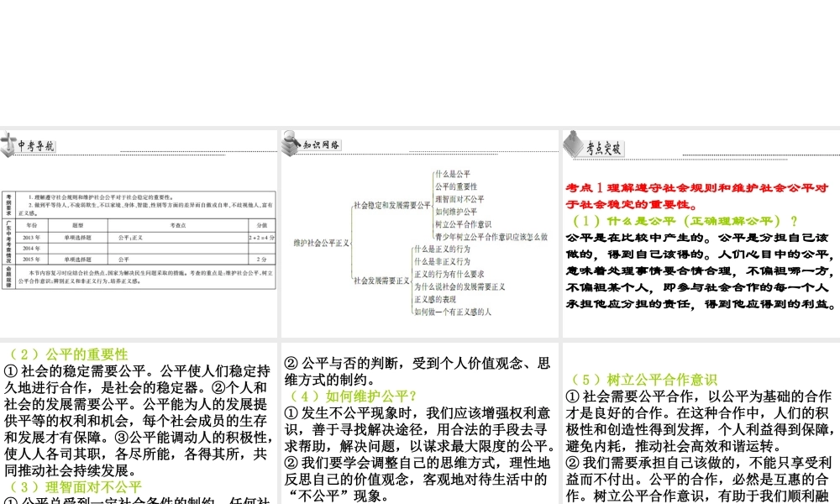
Task: Select mind-map leaf 什么是正义的行为
Action: point(442,249)
